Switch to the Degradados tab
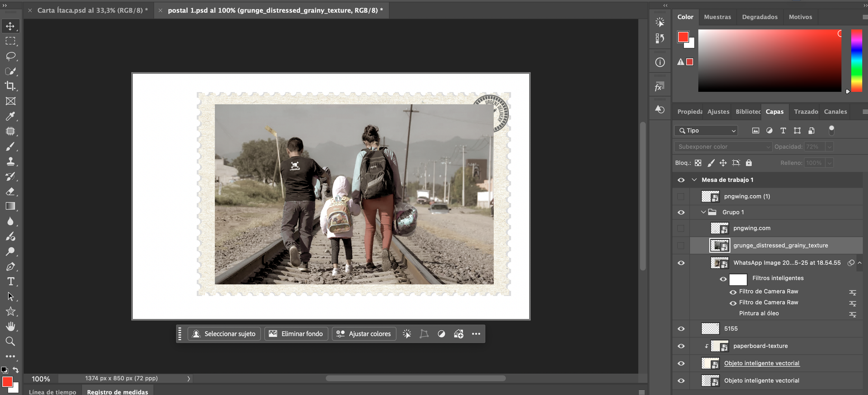Viewport: 868px width, 395px height. (759, 17)
